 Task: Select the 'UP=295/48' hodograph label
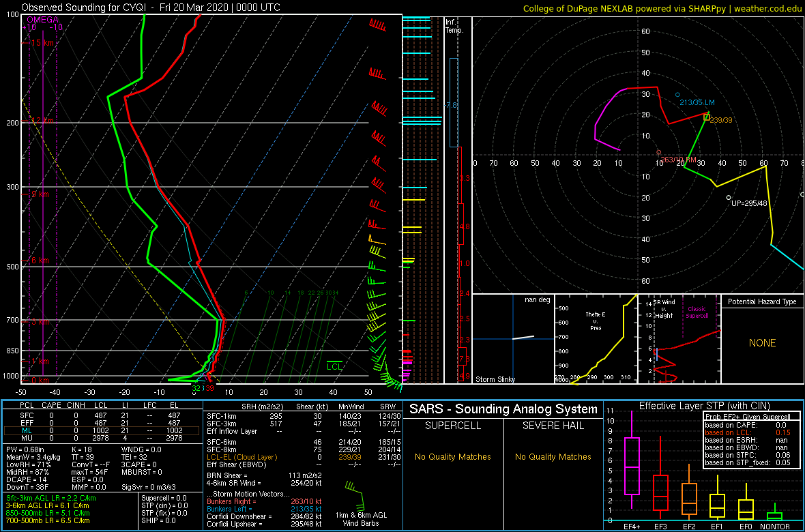coord(750,204)
